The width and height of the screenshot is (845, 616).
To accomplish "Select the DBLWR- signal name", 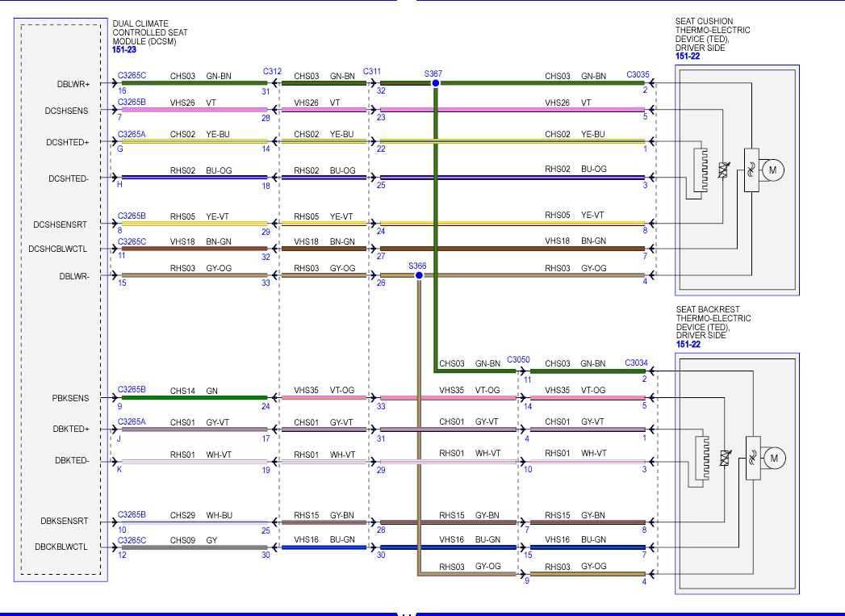I will pyautogui.click(x=74, y=276).
